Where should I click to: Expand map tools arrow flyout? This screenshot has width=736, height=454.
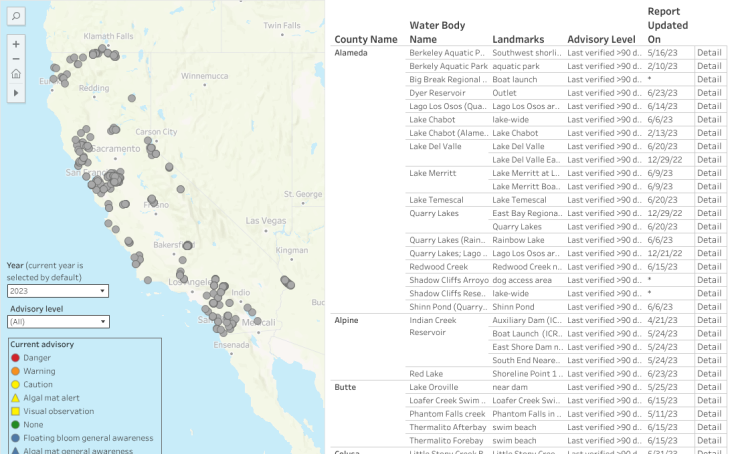[16, 93]
